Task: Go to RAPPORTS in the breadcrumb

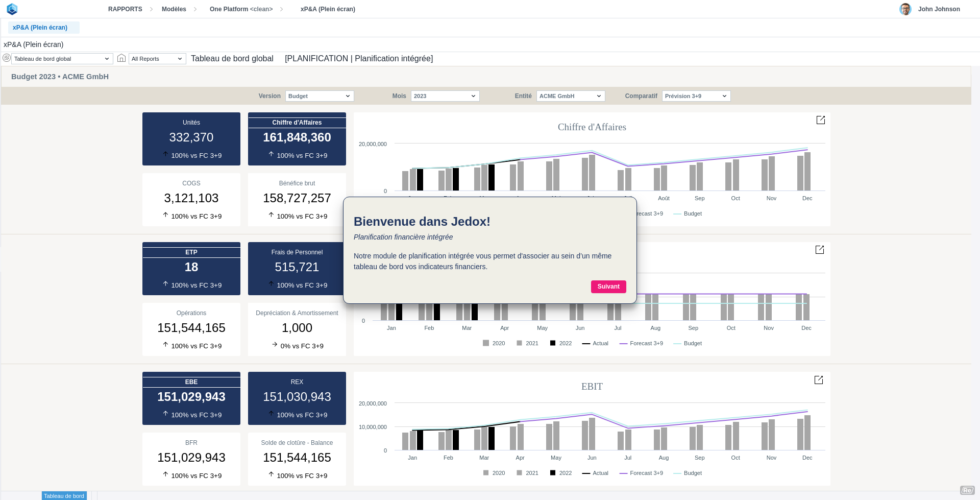Action: [125, 9]
